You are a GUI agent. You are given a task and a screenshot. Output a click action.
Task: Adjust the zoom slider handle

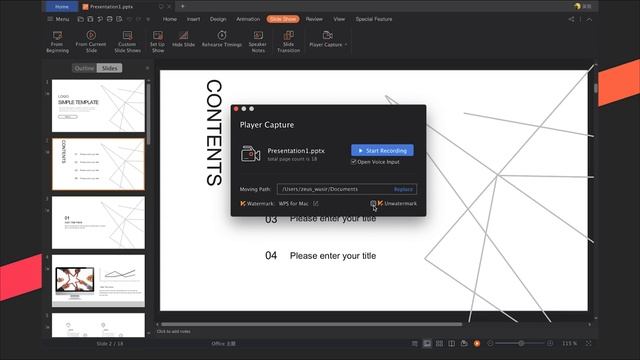tap(521, 344)
